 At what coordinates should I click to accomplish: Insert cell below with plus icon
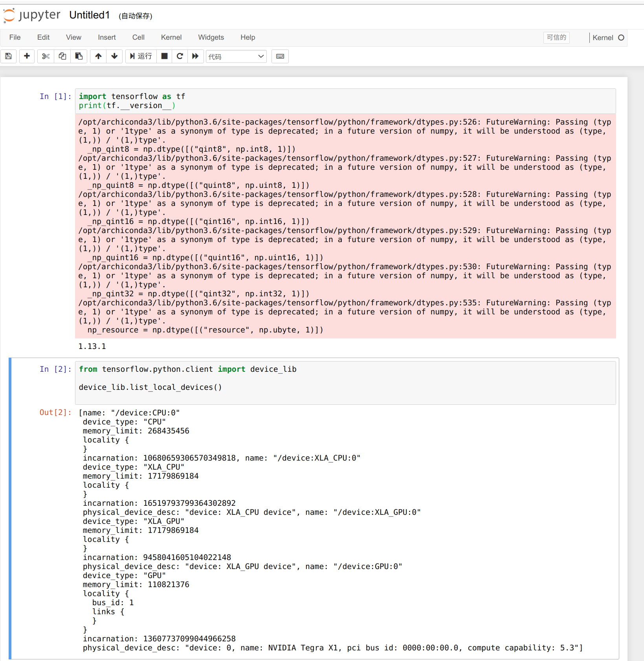27,56
